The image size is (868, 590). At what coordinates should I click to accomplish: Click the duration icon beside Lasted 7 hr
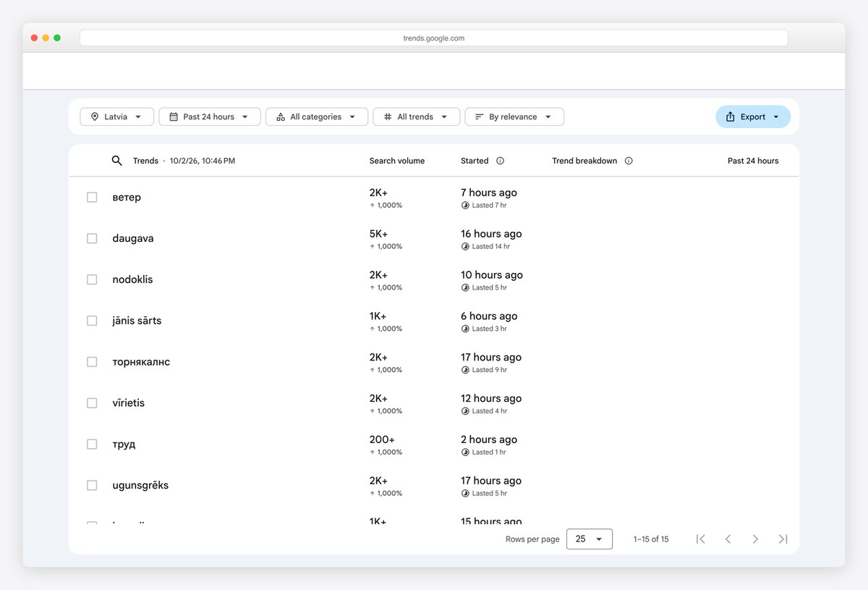[x=465, y=206]
